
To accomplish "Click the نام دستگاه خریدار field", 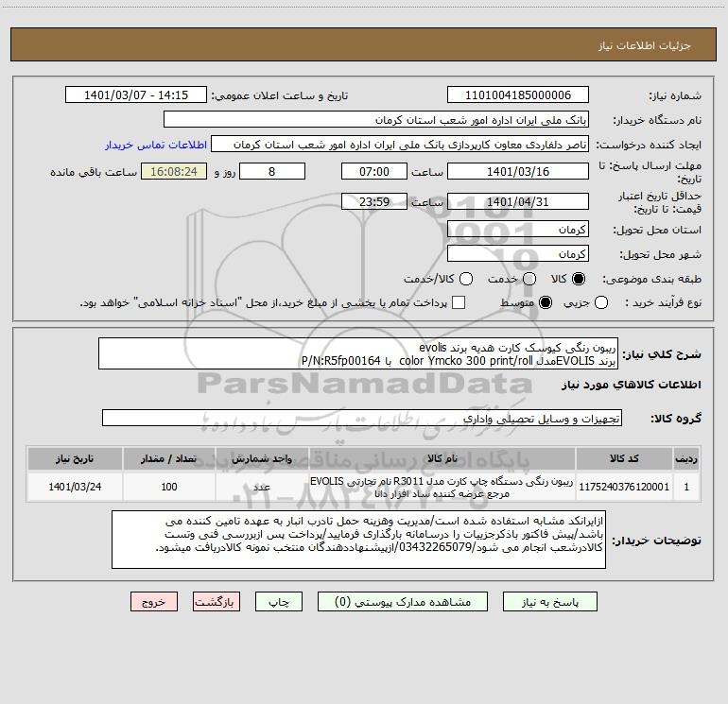I will coord(376,120).
